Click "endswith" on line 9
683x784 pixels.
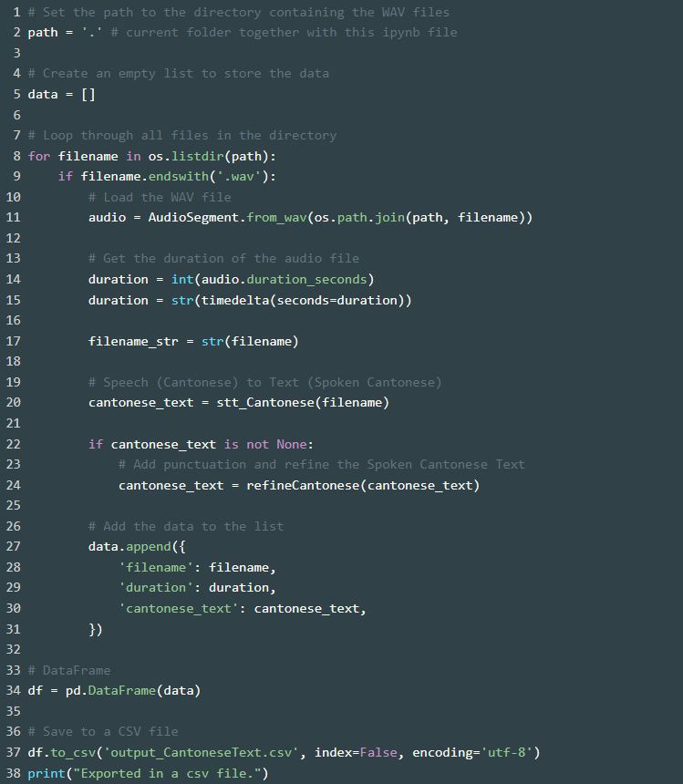(179, 177)
